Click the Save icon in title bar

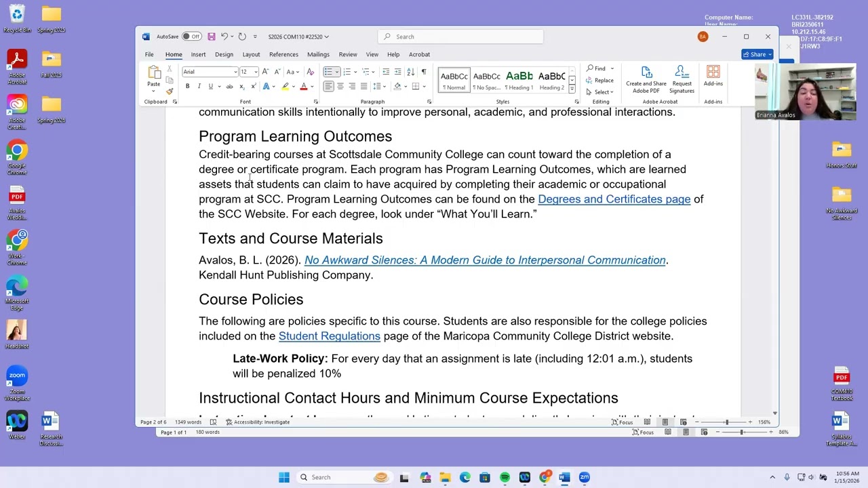point(212,37)
